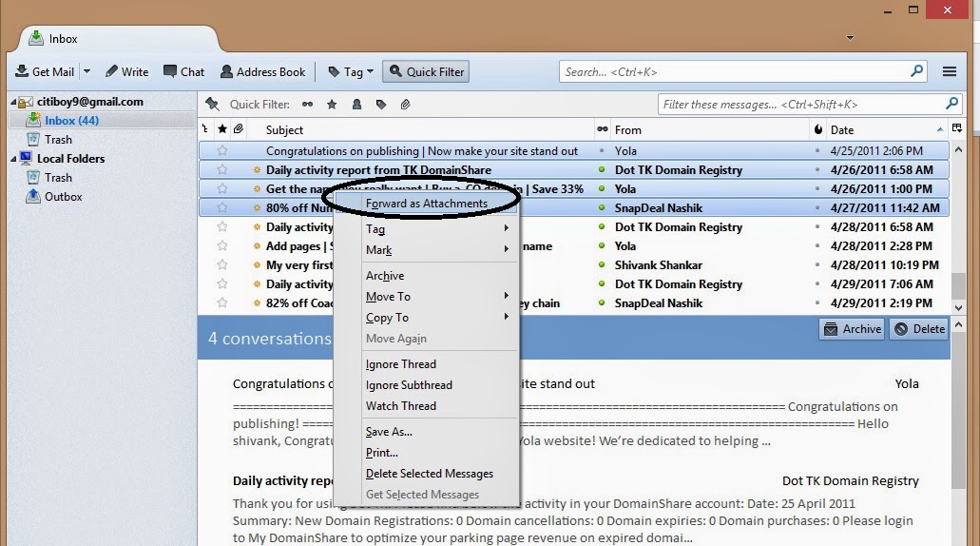Click message list scrollbar down arrow
The image size is (980, 546).
click(958, 307)
